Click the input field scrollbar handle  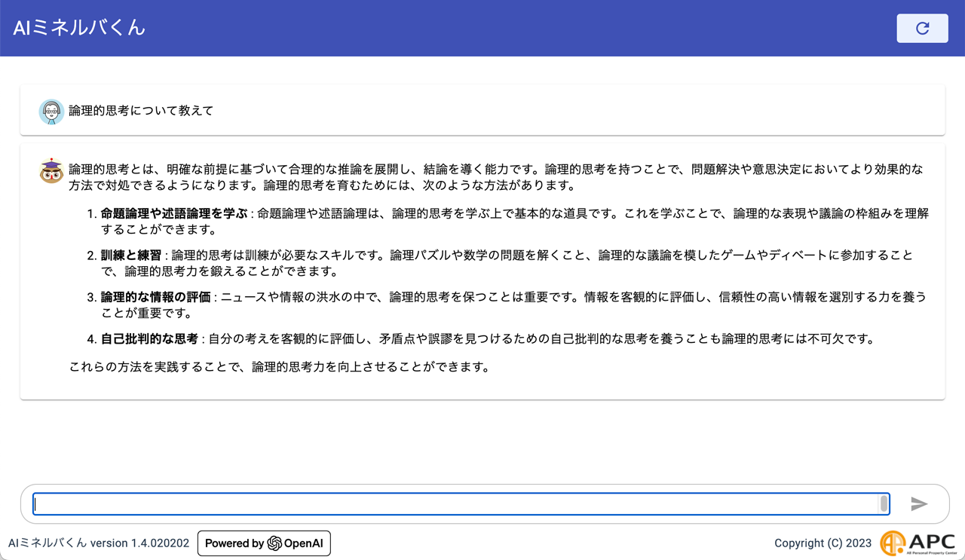click(883, 503)
